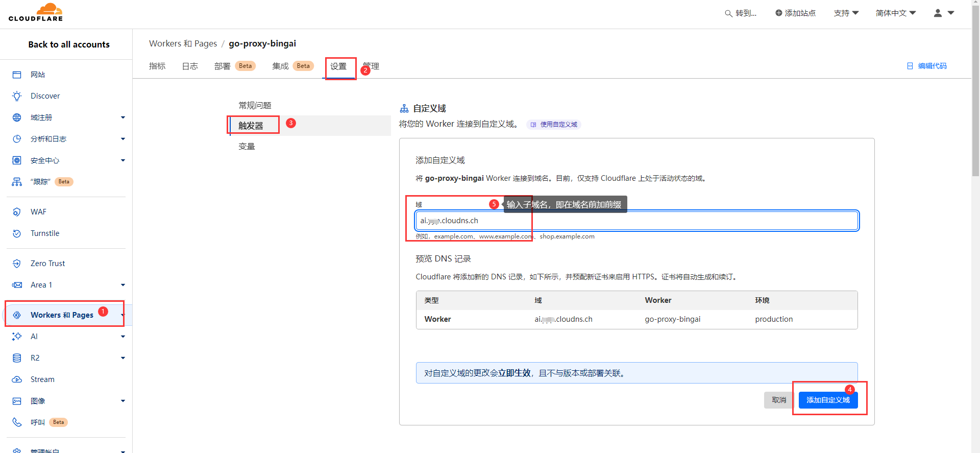Open the 网站 sidebar icon
Screen dimensions: 980x453
pos(17,75)
